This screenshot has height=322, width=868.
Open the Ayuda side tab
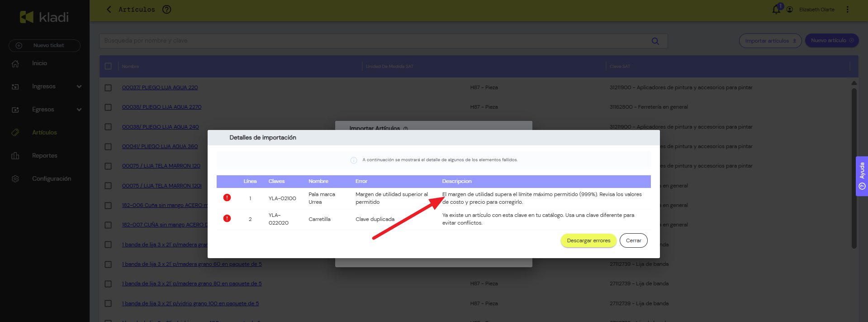[x=862, y=176]
